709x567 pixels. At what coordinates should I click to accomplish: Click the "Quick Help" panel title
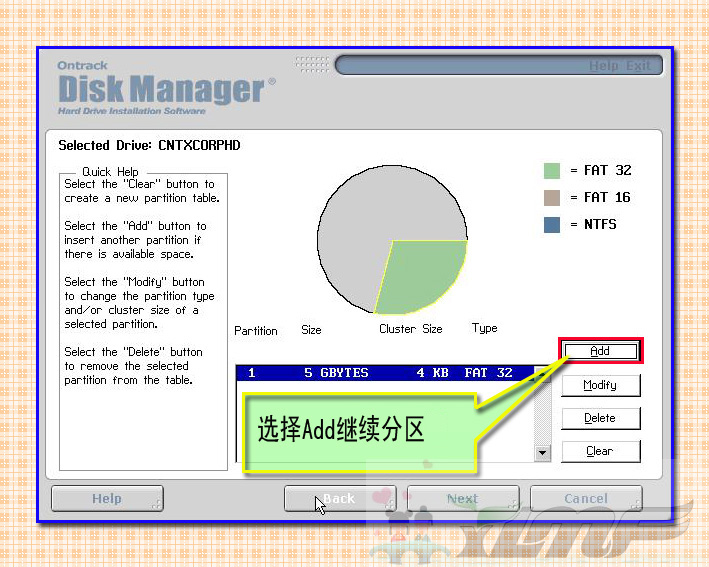pyautogui.click(x=110, y=172)
